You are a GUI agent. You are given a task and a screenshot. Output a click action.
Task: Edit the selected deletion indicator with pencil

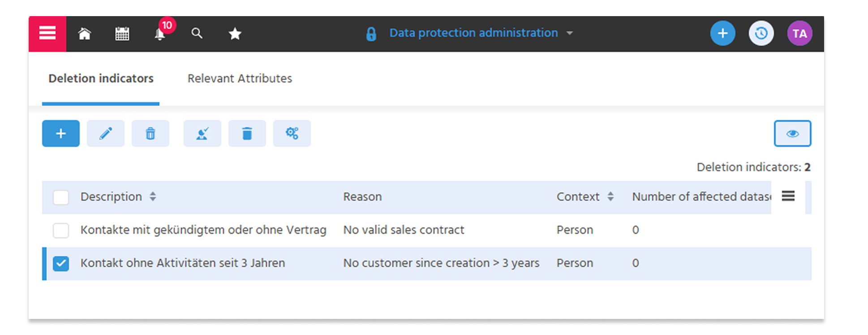tap(106, 133)
